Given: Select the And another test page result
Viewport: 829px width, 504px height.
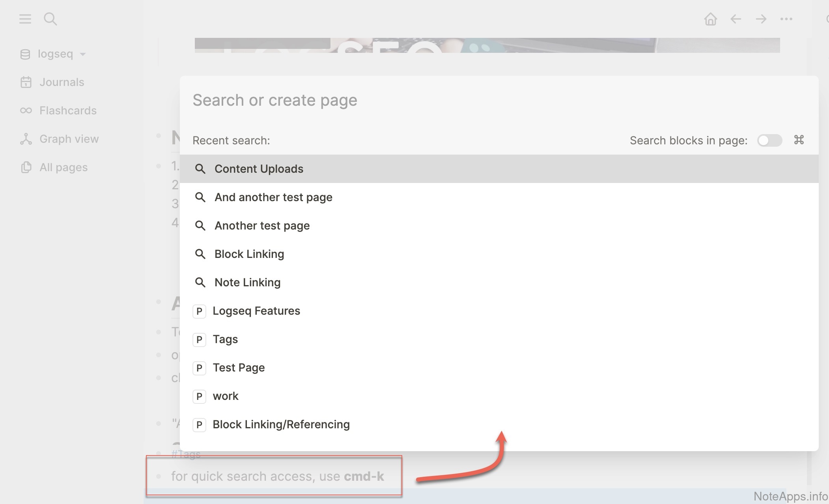Looking at the screenshot, I should (x=273, y=197).
